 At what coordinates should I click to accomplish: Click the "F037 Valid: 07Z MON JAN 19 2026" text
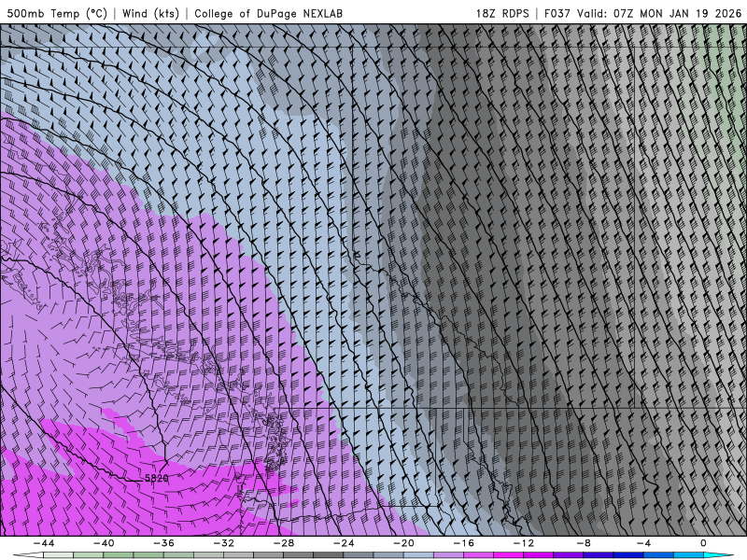[x=642, y=13]
